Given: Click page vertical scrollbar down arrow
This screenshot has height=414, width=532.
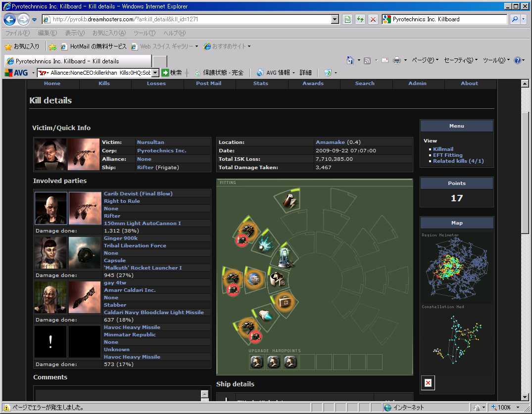Looking at the screenshot, I should point(525,397).
